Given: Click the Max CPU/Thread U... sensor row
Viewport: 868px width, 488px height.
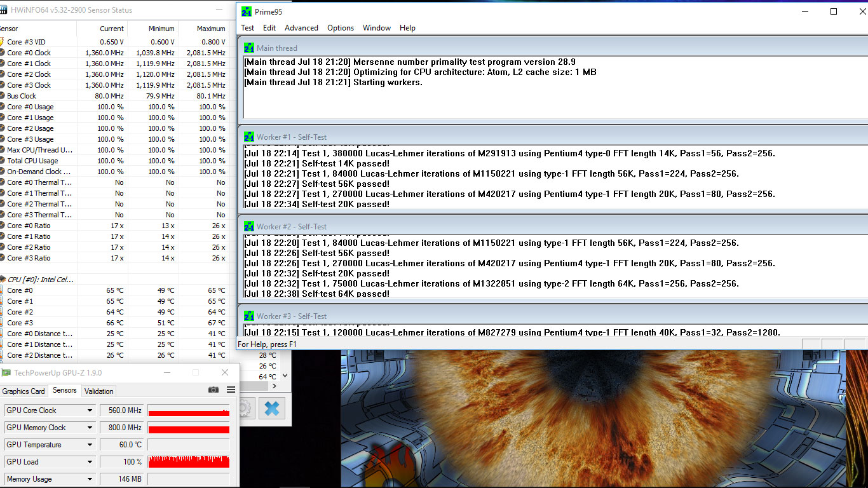Looking at the screenshot, I should 114,150.
